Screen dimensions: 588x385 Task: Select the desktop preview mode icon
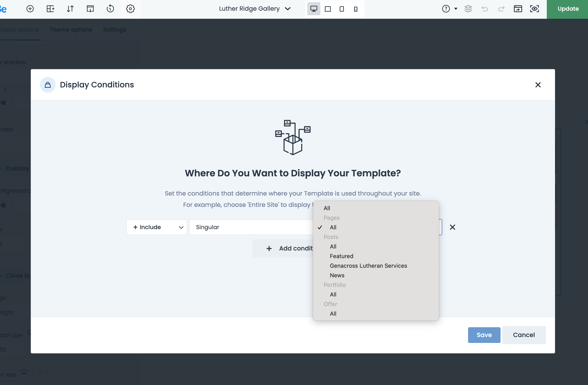[x=314, y=9]
